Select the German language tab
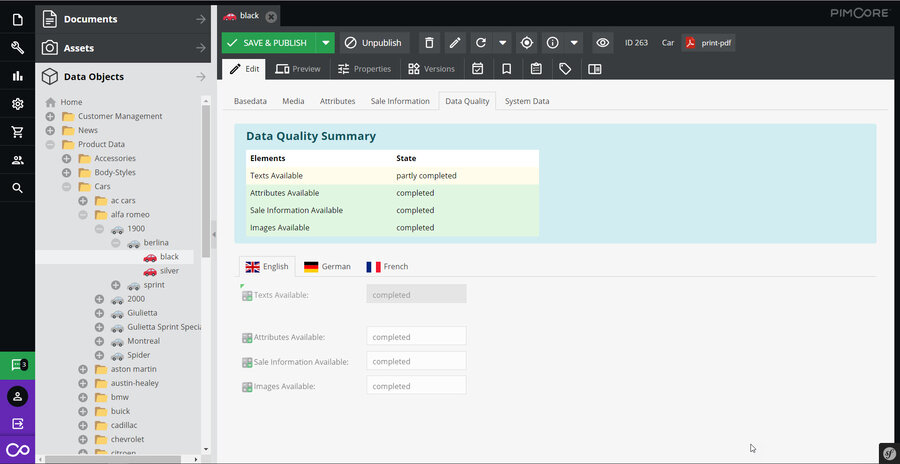 pyautogui.click(x=327, y=267)
